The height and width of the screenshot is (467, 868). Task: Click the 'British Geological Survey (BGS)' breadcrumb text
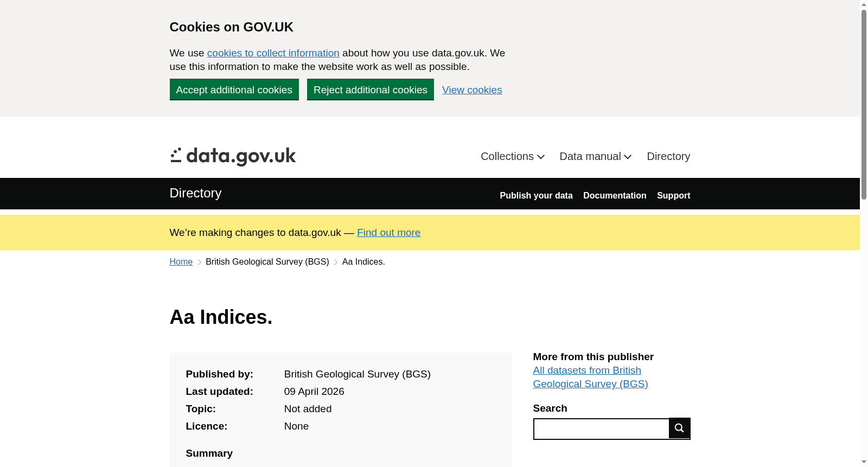click(267, 262)
